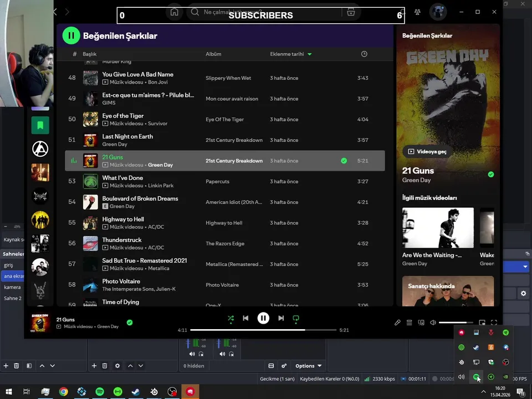The width and height of the screenshot is (532, 399).
Task: Select the giriş scene in OBS
Action: [8, 265]
